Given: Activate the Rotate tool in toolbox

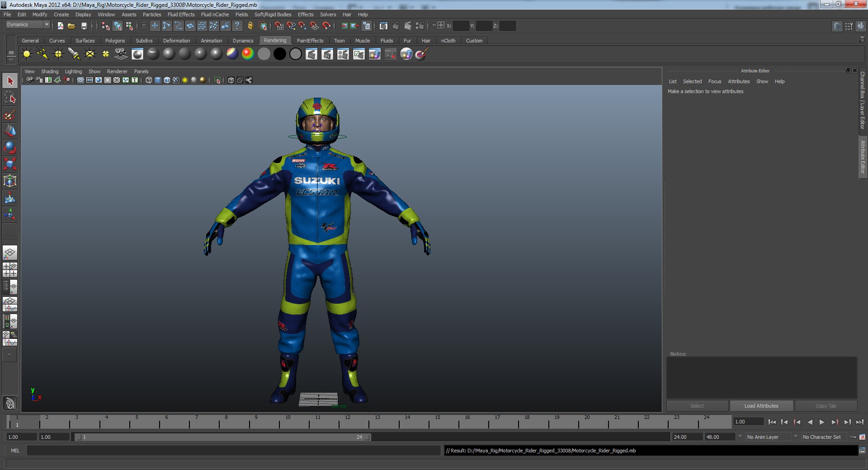Looking at the screenshot, I should (x=10, y=147).
